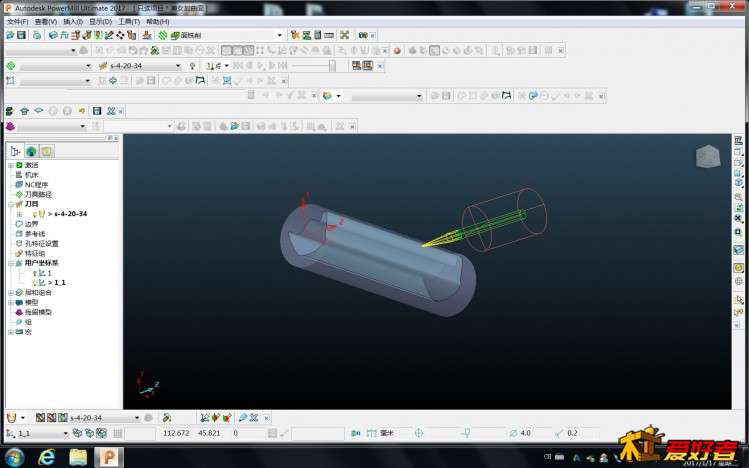Click the rapid move heights icon

point(64,35)
